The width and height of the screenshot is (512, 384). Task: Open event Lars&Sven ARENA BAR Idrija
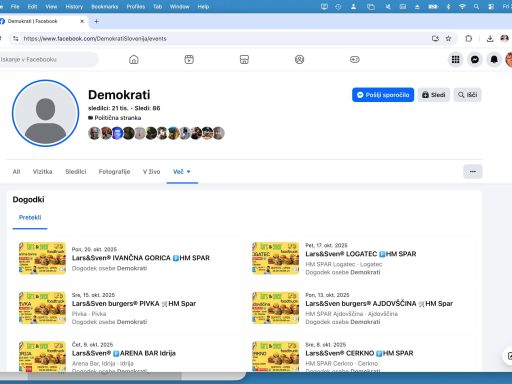coord(124,353)
